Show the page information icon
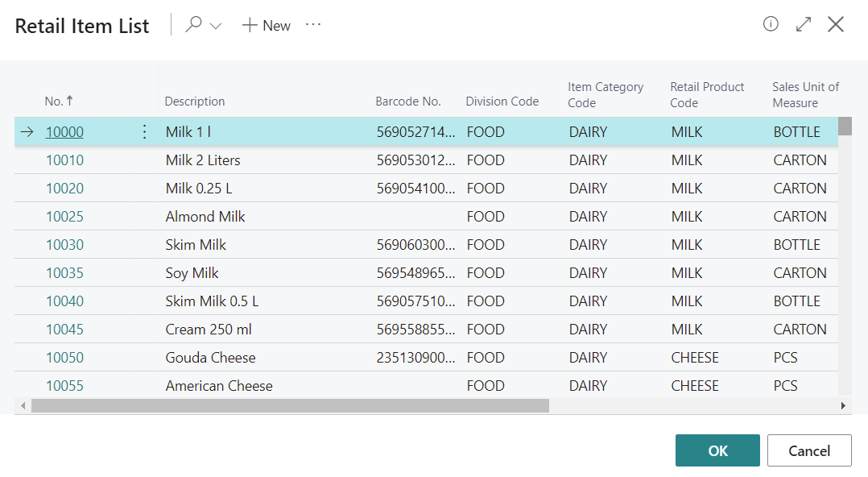Viewport: 868px width, 477px height. 771,24
